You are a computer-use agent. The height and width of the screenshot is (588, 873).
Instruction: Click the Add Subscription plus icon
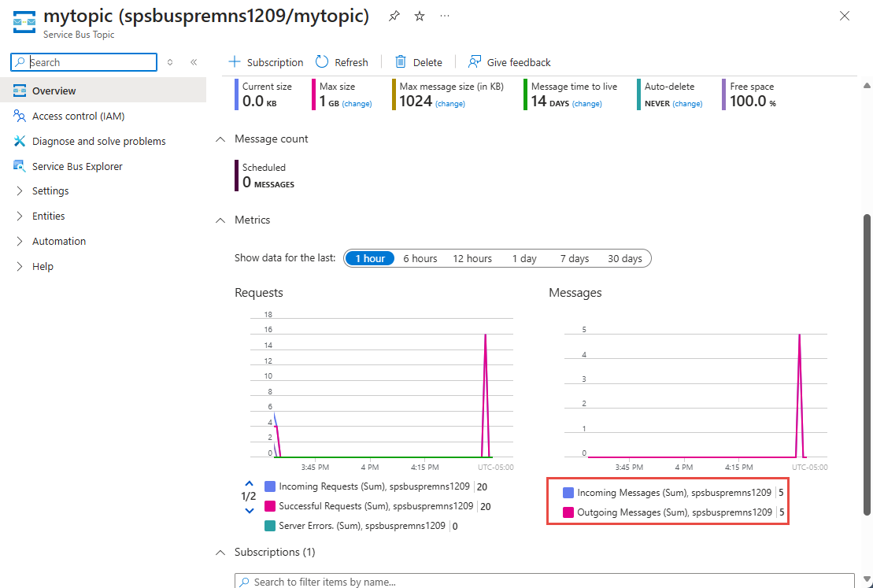click(x=235, y=62)
